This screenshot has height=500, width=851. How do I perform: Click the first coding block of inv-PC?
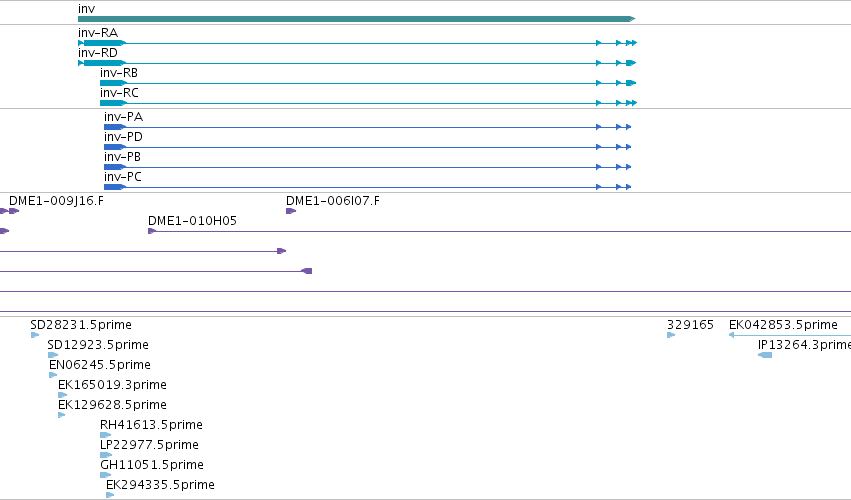(115, 187)
